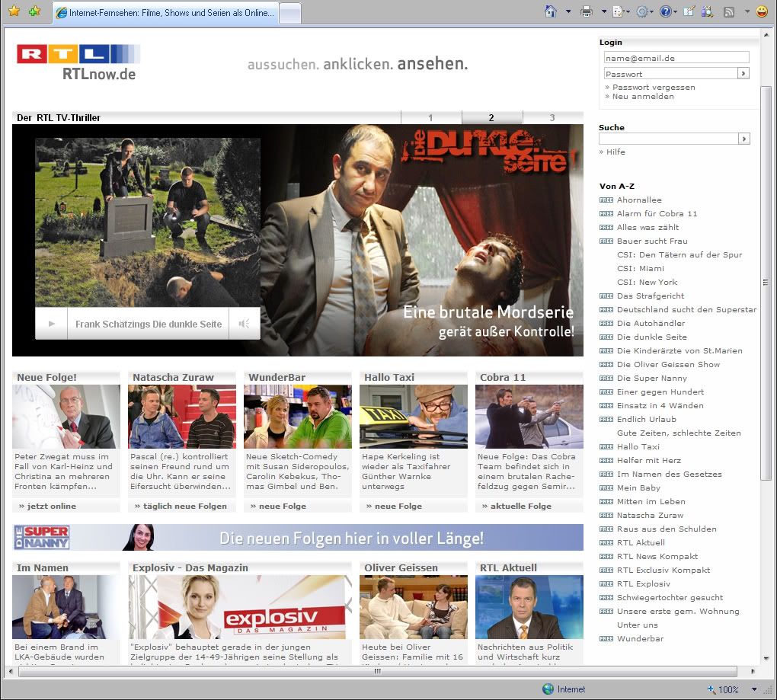777x700 pixels.
Task: Open Deutschland sucht den Superstar link
Action: (x=687, y=309)
